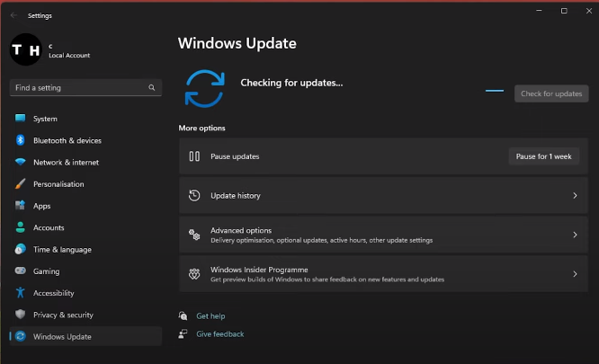Open System settings category
The height and width of the screenshot is (364, 599).
[85, 119]
